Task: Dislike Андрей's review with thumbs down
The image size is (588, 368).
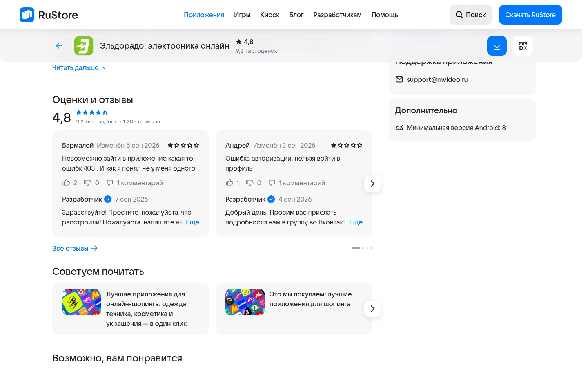Action: (249, 183)
